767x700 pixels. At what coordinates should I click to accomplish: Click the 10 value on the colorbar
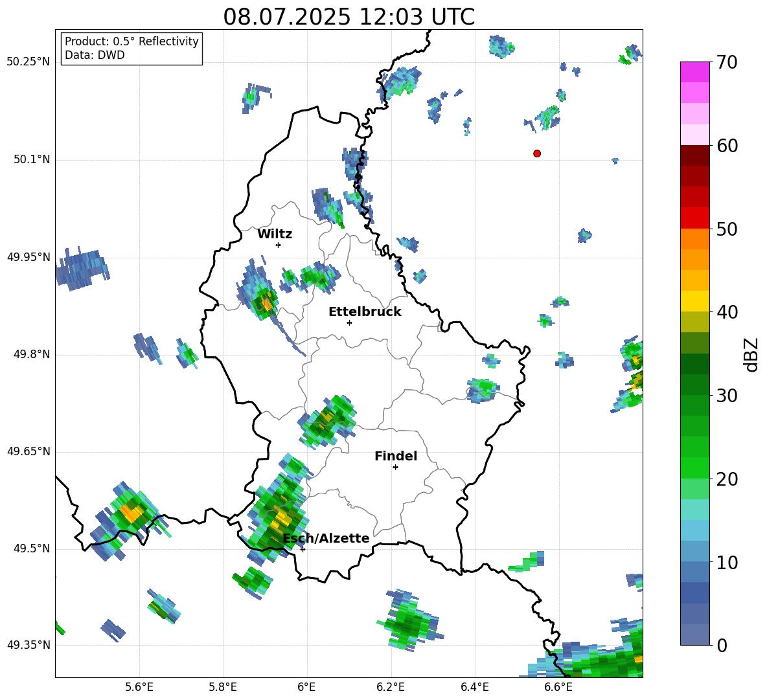pyautogui.click(x=726, y=562)
